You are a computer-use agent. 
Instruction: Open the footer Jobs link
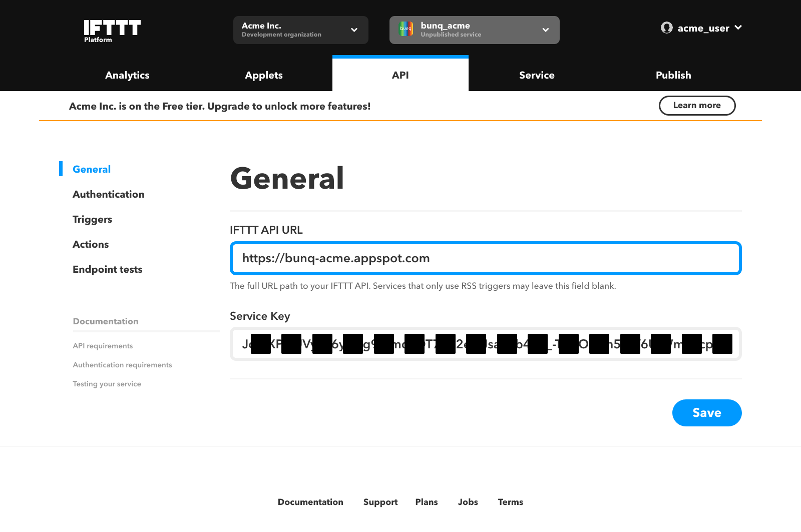468,502
